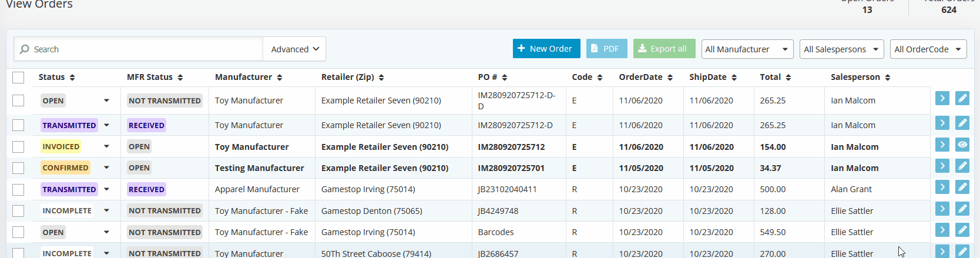Check the box for order JB23102040411

click(18, 189)
